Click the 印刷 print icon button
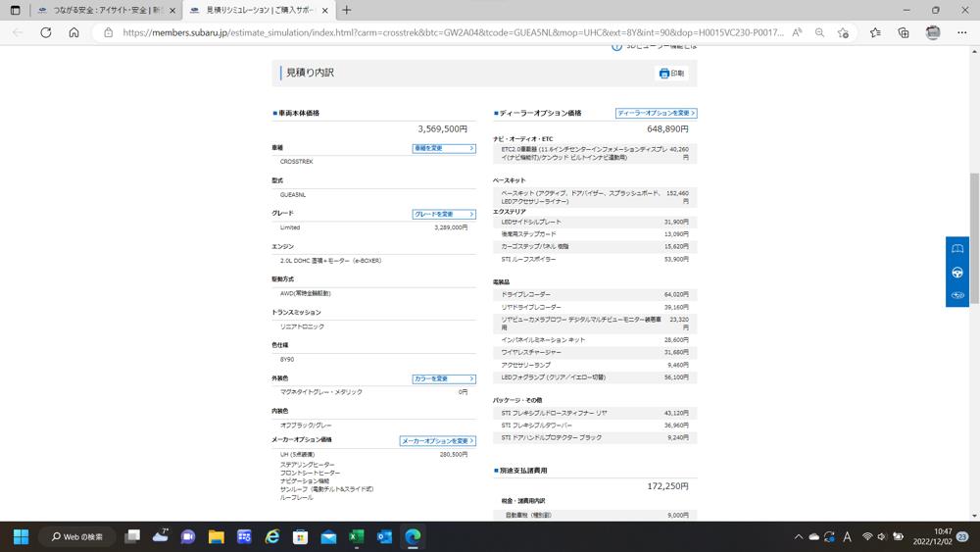980x552 pixels. tap(672, 74)
